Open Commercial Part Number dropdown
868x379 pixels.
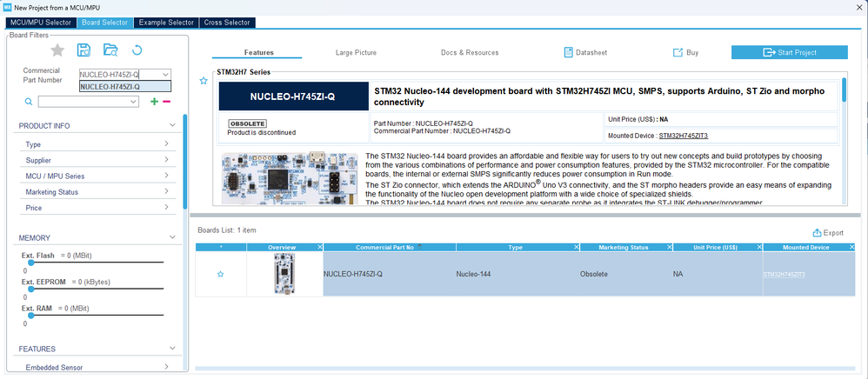165,74
